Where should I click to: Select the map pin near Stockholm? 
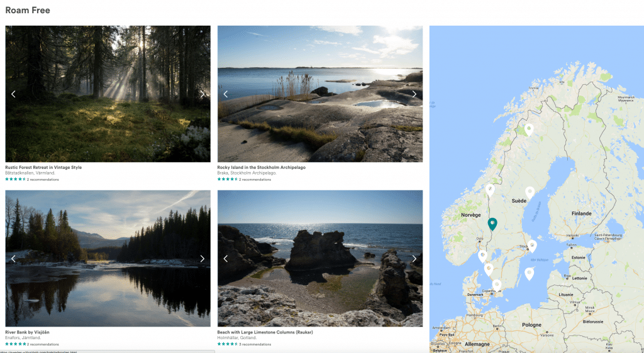tap(532, 246)
